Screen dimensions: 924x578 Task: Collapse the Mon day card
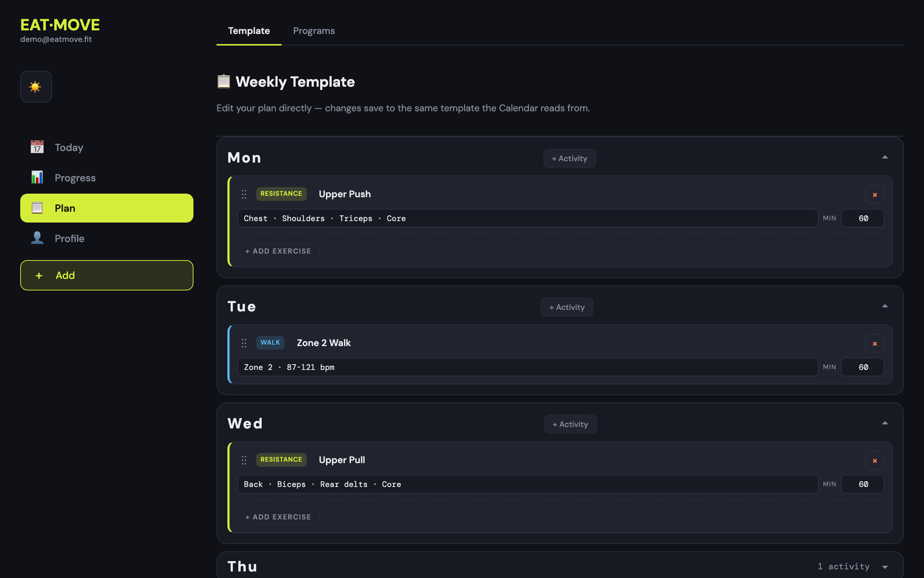pos(885,158)
